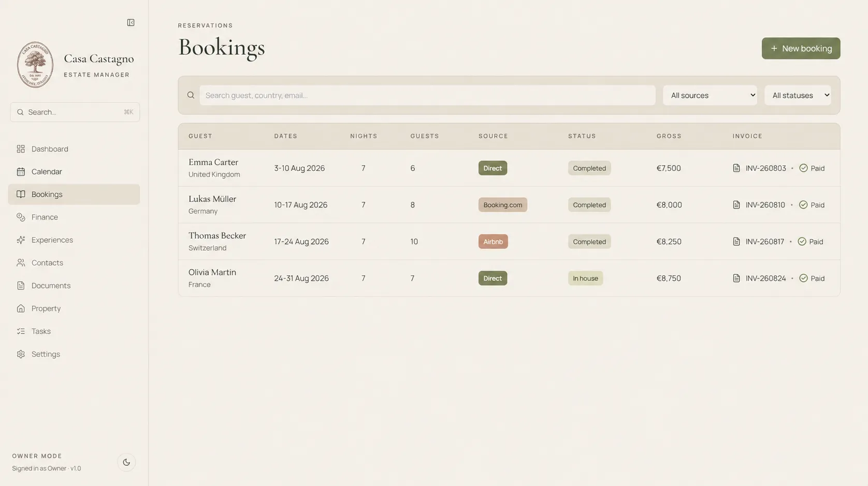Open invoice document icon for INV-260803
The width and height of the screenshot is (868, 486).
pyautogui.click(x=736, y=168)
